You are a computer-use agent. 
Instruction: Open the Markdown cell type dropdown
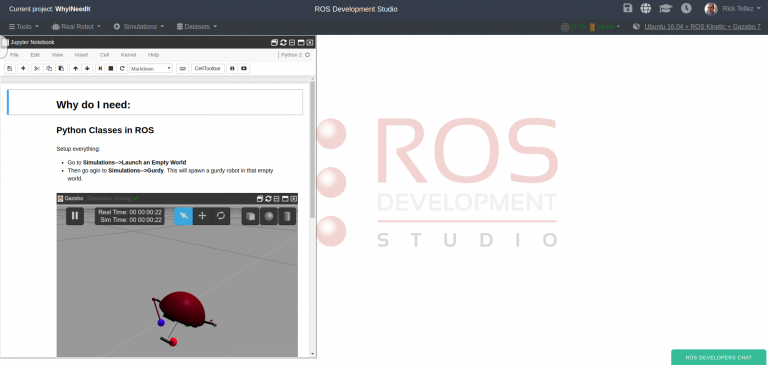[x=151, y=69]
